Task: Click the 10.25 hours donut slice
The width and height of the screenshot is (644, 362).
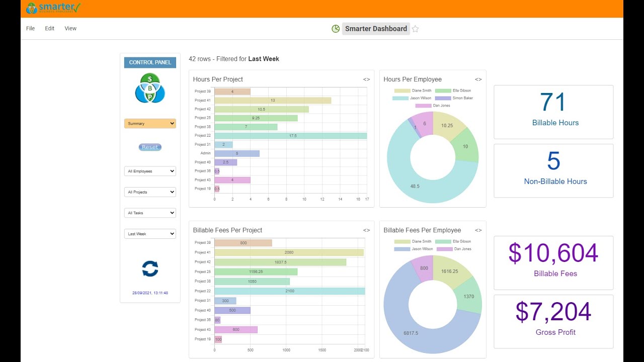Action: point(448,126)
